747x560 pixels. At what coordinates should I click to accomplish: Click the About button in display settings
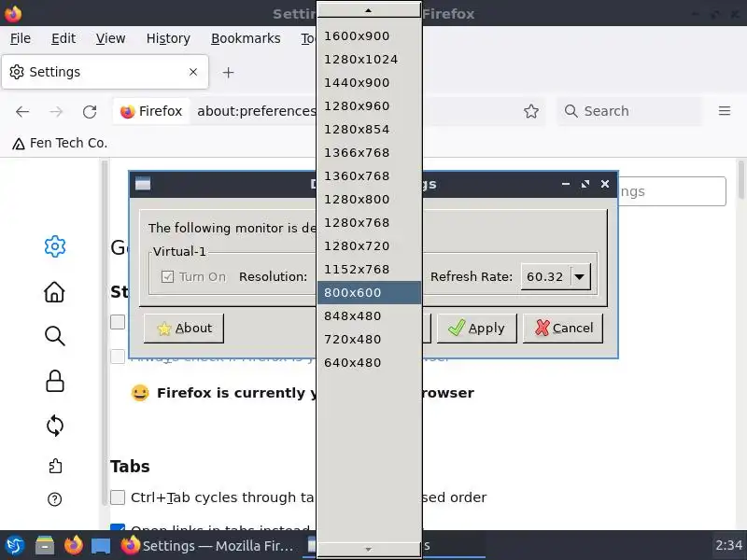(x=184, y=329)
